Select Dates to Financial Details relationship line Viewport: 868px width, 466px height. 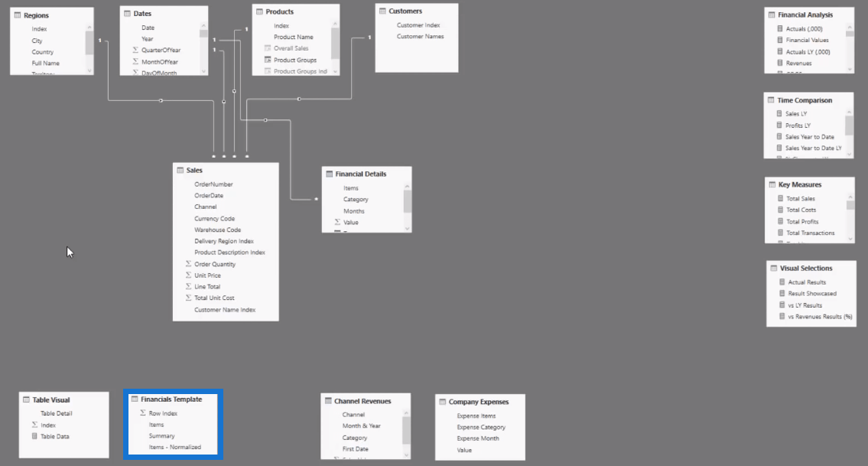[x=265, y=119]
